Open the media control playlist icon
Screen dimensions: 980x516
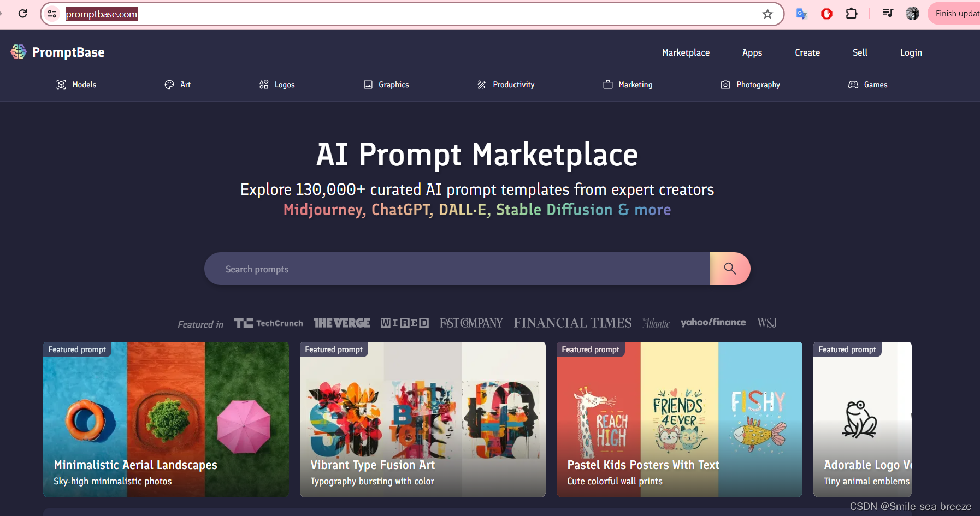pos(888,13)
